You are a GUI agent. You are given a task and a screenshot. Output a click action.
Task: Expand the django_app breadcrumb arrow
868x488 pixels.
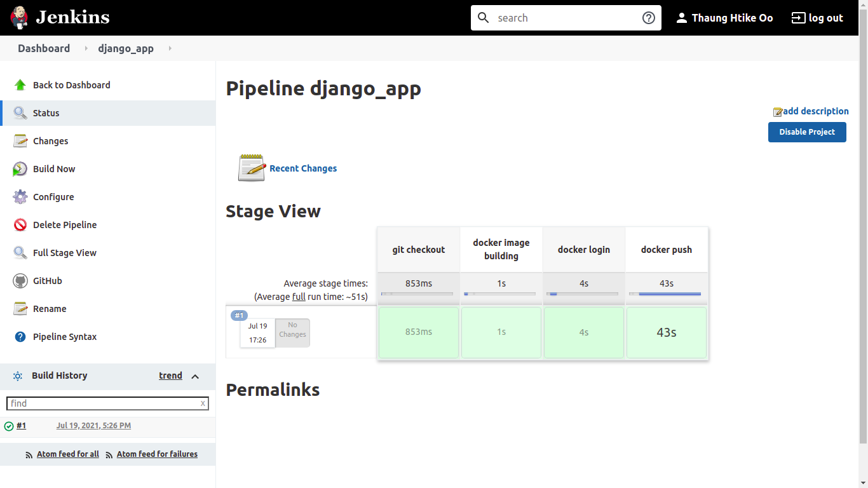[170, 48]
